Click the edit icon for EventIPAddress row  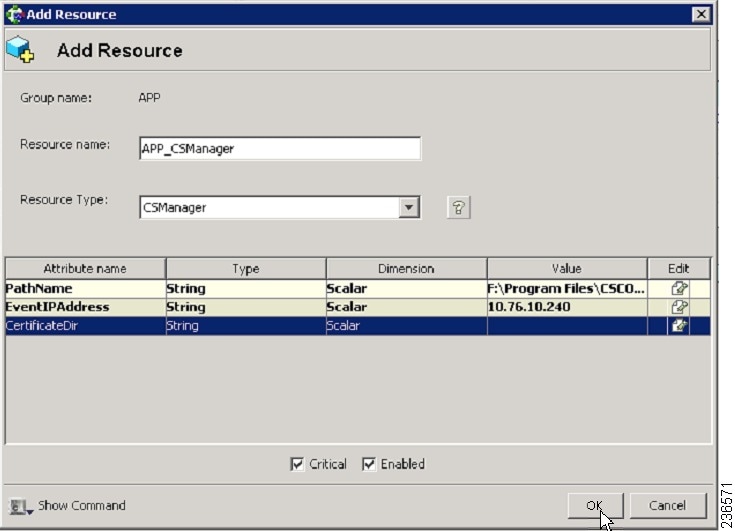(679, 307)
